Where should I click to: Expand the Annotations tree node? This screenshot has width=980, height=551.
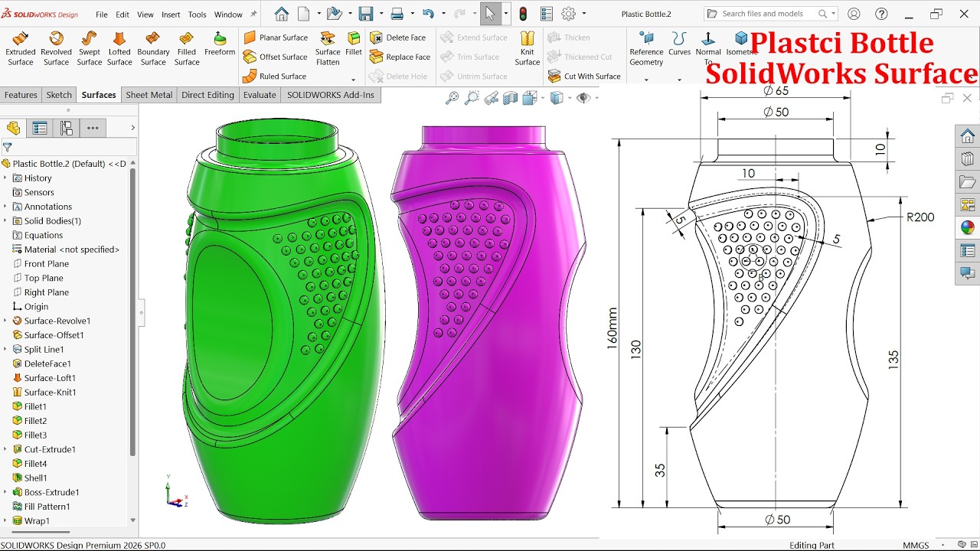tap(5, 207)
